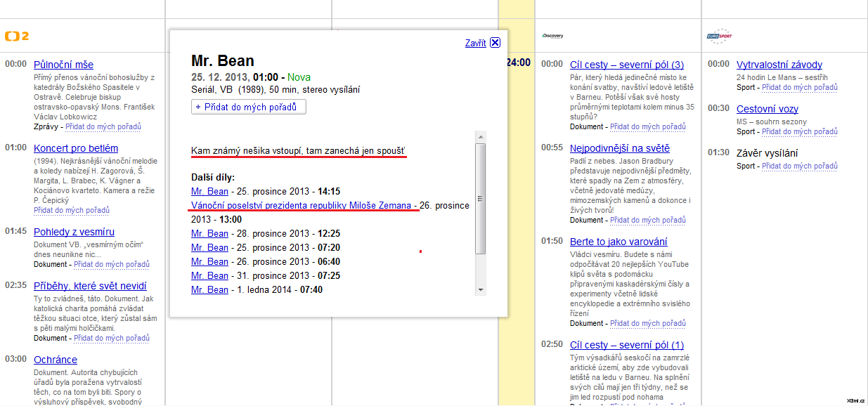
Task: Open Koncert pro betlém program
Action: tap(76, 148)
